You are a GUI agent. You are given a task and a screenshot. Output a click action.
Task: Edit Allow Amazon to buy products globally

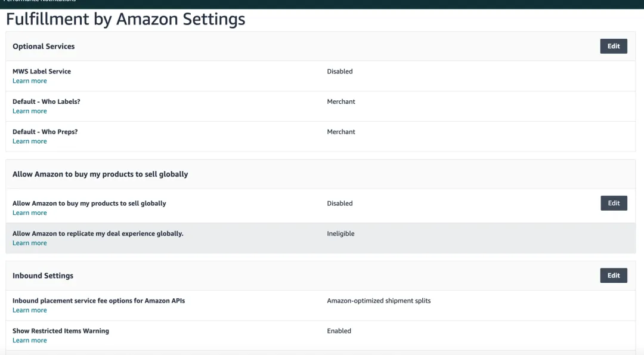click(x=614, y=203)
